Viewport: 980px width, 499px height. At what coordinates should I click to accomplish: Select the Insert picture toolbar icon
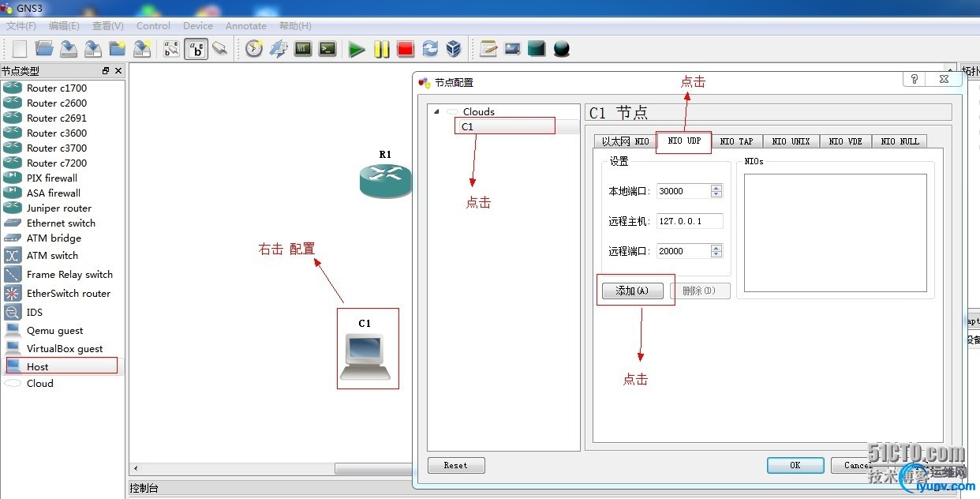pos(512,48)
